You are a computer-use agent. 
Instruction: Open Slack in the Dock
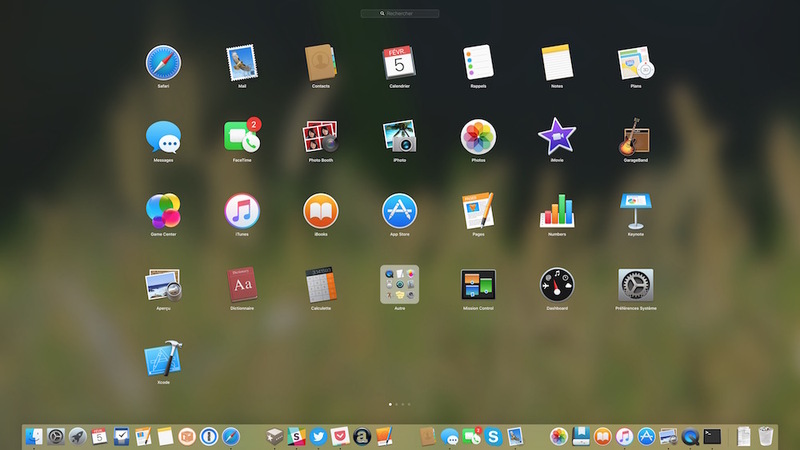(296, 437)
